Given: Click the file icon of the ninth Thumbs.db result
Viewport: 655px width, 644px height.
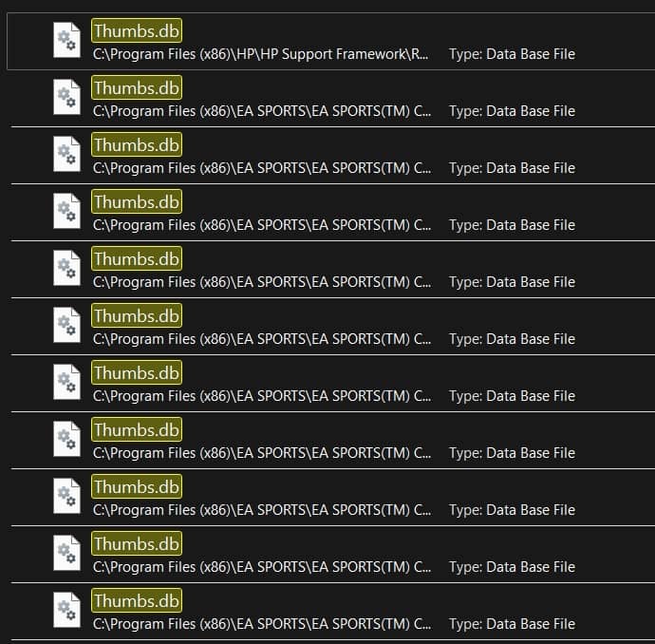Looking at the screenshot, I should click(66, 497).
